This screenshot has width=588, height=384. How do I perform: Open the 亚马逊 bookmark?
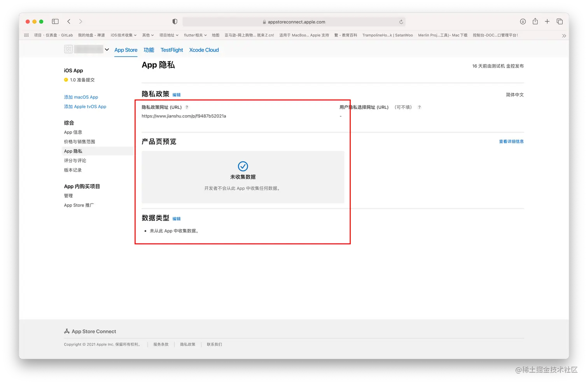point(249,35)
